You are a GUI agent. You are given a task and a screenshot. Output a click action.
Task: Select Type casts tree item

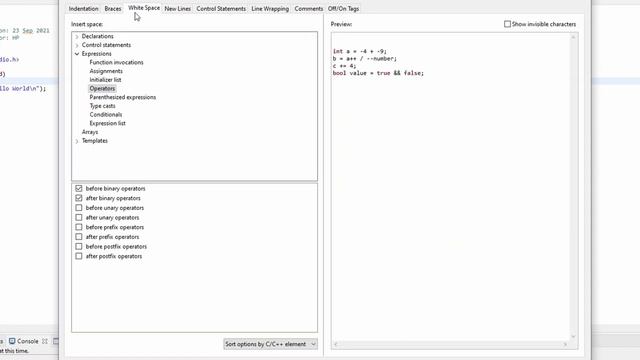pos(102,106)
